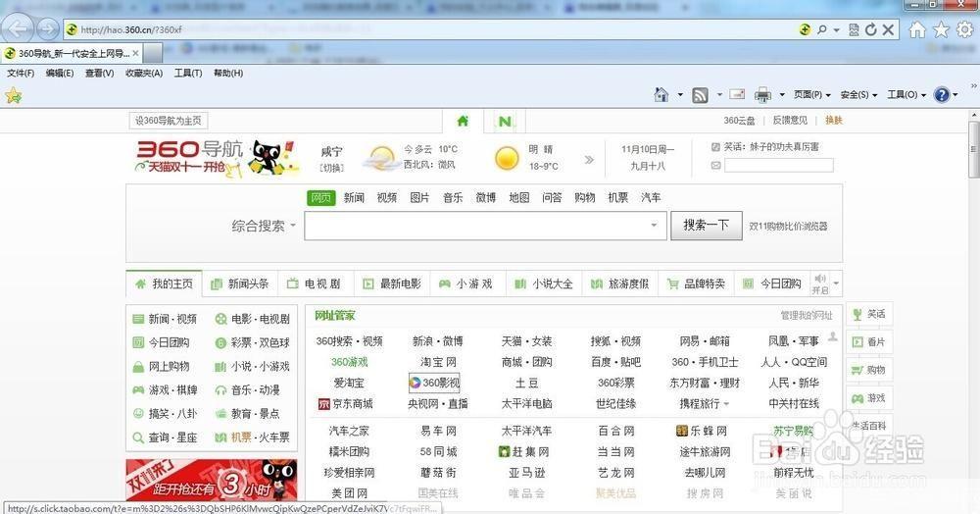Image resolution: width=980 pixels, height=514 pixels.
Task: Open the 页面(P) dropdown menu
Action: (811, 94)
